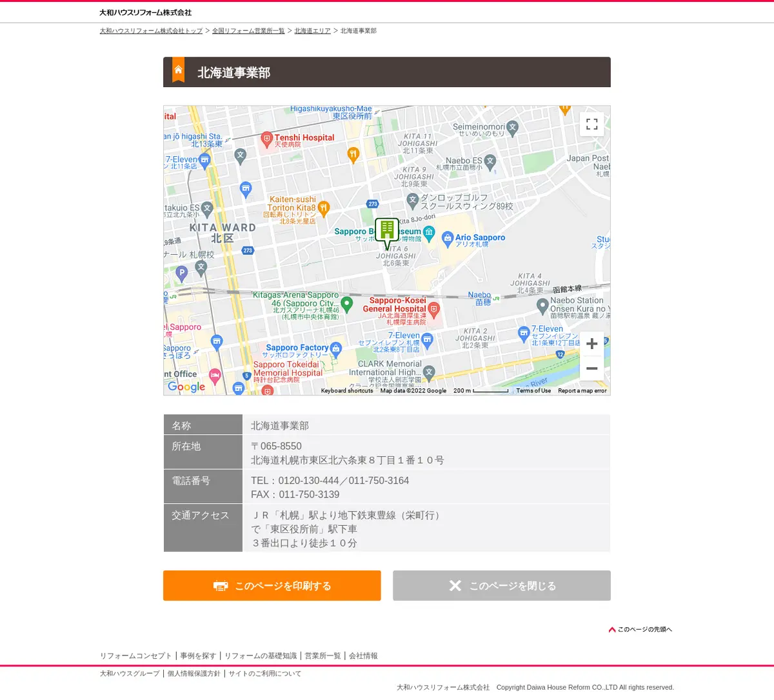The image size is (774, 700).
Task: Open 会社情報 footer link
Action: click(363, 656)
